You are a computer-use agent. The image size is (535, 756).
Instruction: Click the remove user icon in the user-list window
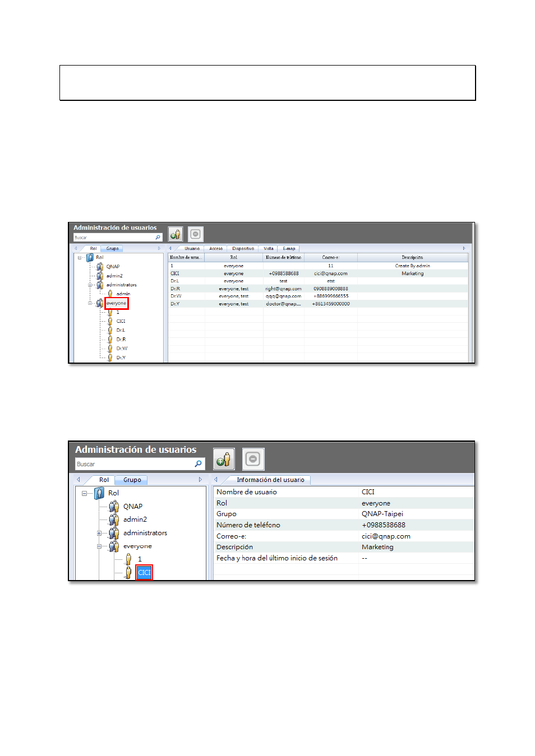pyautogui.click(x=195, y=234)
